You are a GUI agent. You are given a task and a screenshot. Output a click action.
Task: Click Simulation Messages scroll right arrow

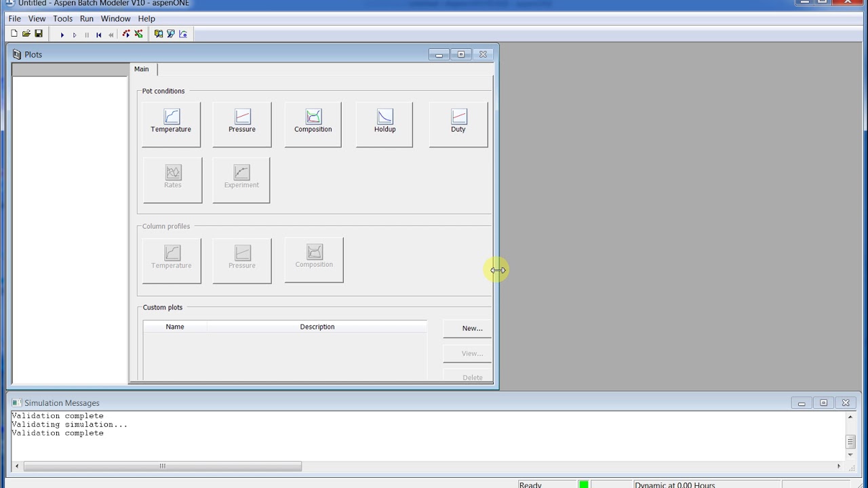point(839,466)
